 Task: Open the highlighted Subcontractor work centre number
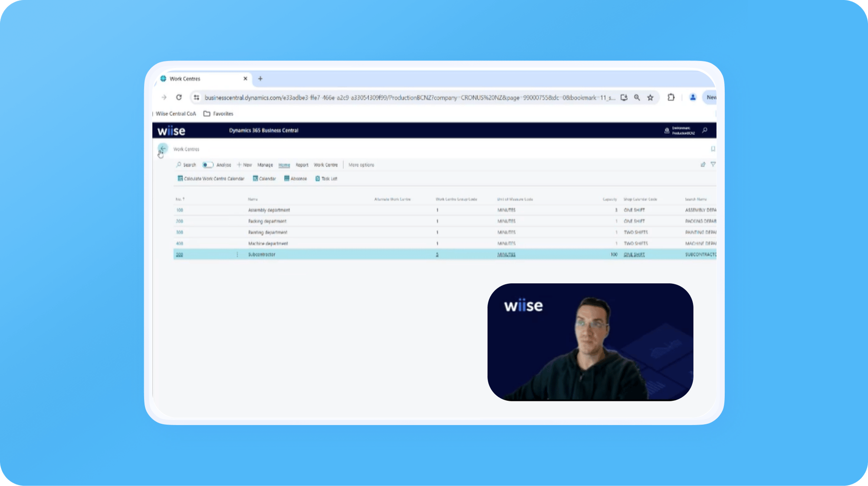180,255
